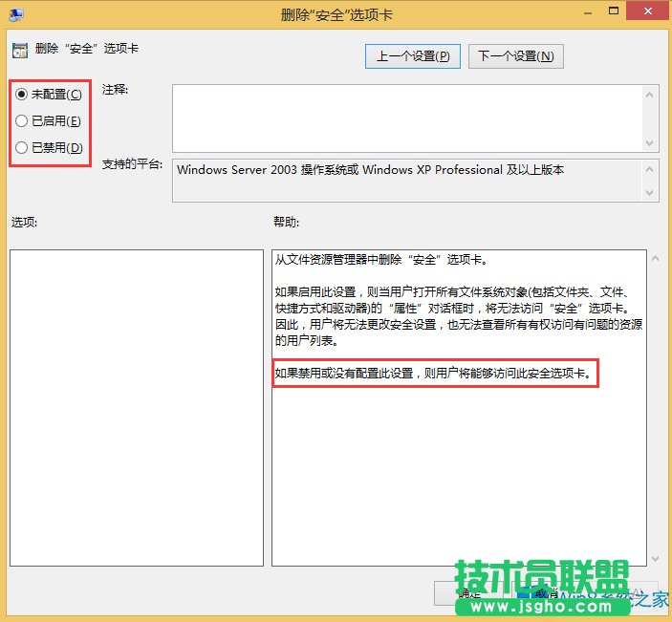The height and width of the screenshot is (622, 672).
Task: Click inside the 注释 comment text box
Action: pyautogui.click(x=407, y=118)
